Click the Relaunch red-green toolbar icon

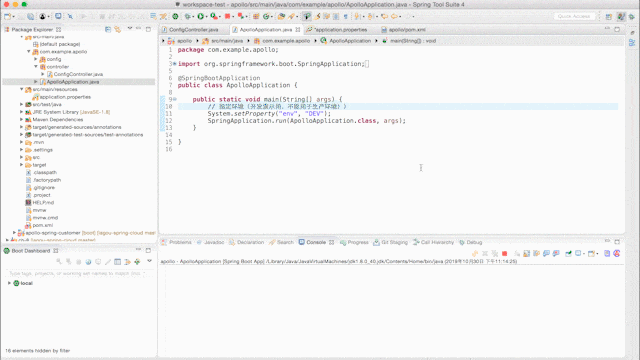241,16
